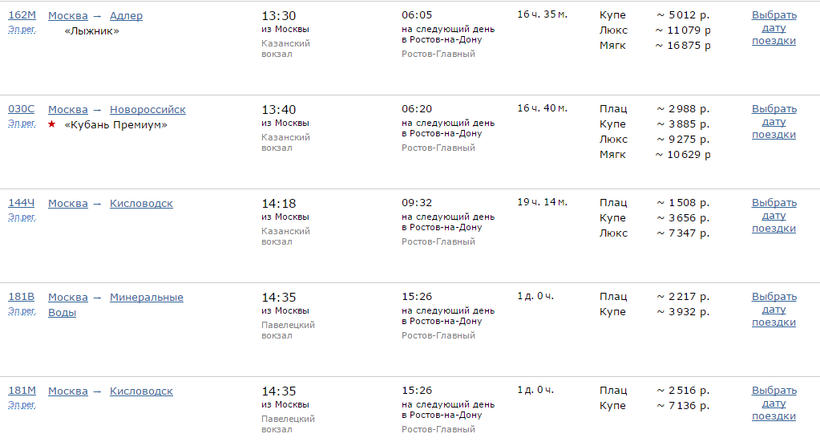Click Москва link in the 162М row
The image size is (820, 446).
[68, 16]
